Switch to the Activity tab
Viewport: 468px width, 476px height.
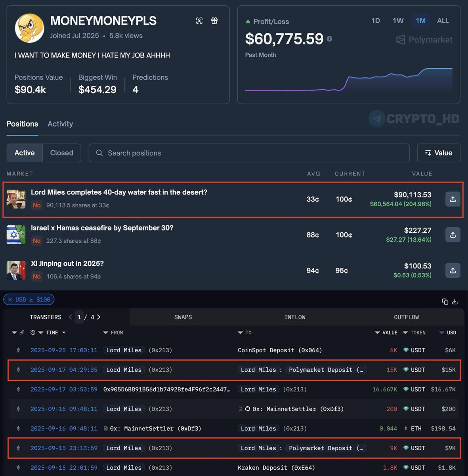click(x=60, y=124)
